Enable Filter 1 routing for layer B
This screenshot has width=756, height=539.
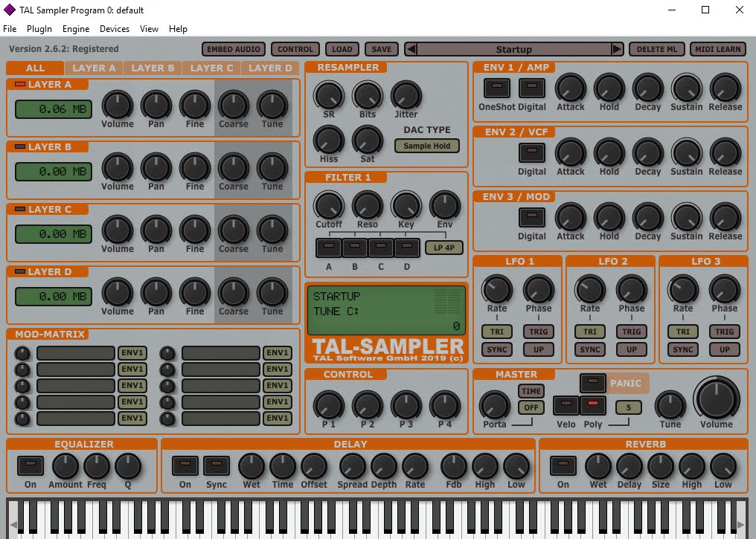coord(355,248)
